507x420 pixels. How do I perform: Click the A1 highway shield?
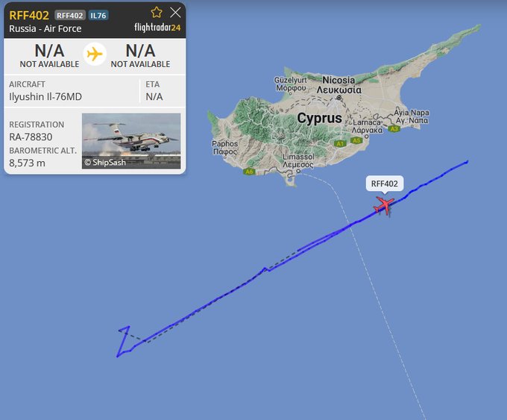(x=340, y=143)
